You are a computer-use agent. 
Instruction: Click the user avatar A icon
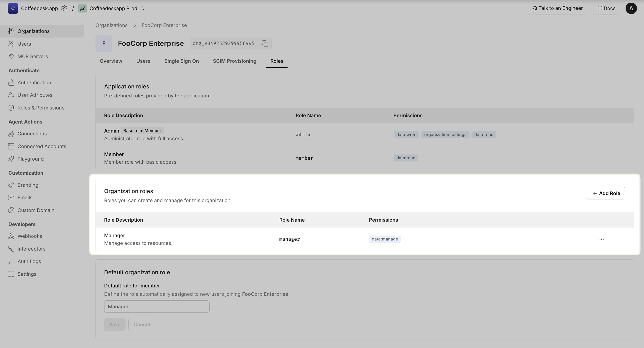[631, 8]
